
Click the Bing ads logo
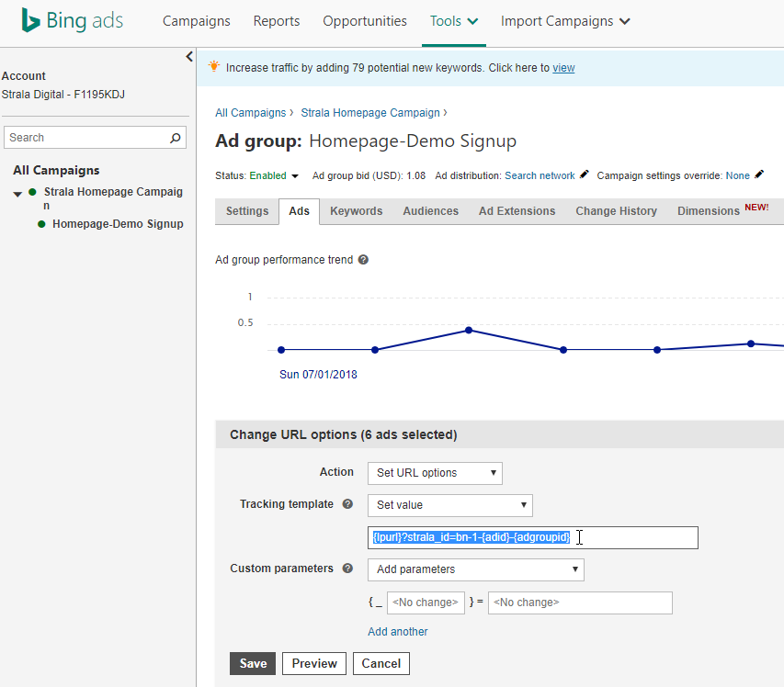(x=72, y=21)
